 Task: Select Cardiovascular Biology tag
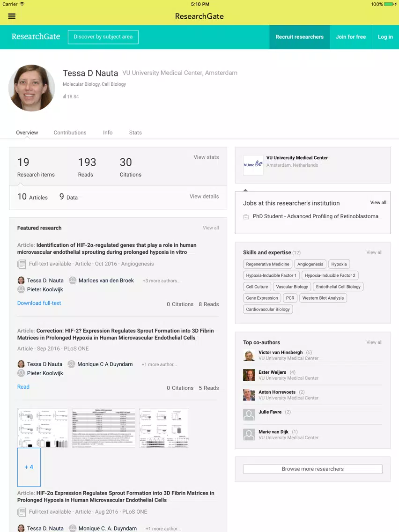tap(268, 309)
